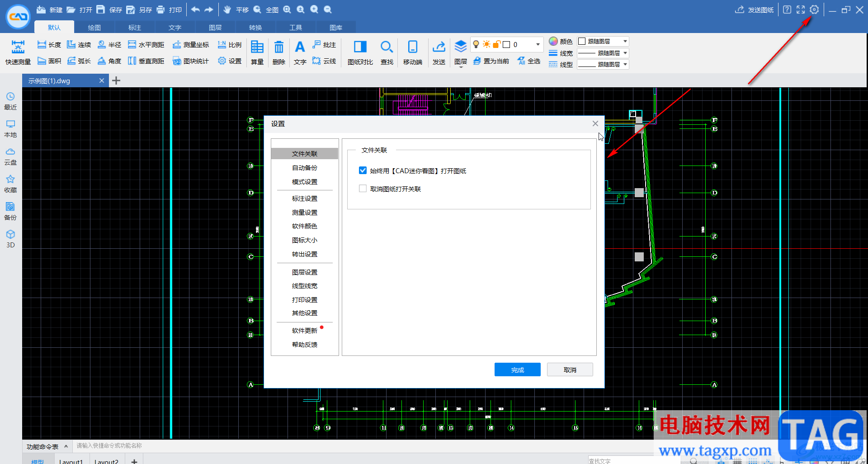
Task: Click the Pan (平移) hand tool
Action: point(227,9)
